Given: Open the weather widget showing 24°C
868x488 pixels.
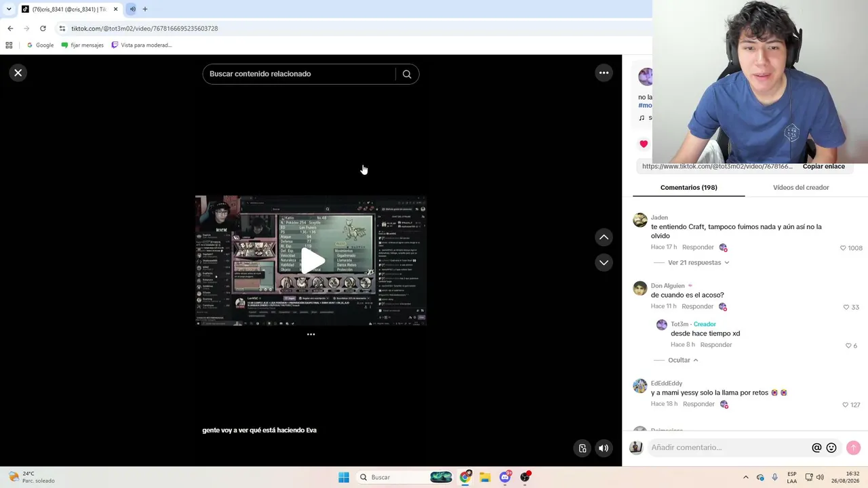Looking at the screenshot, I should 31,477.
